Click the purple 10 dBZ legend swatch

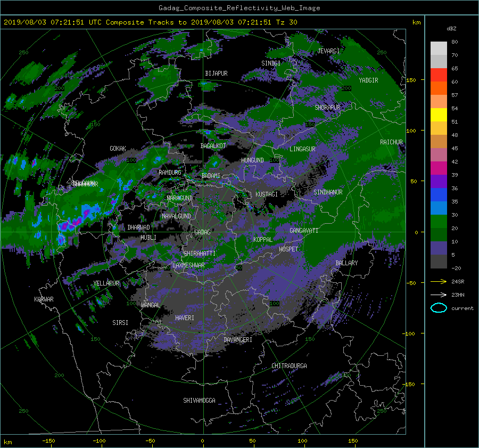(439, 248)
